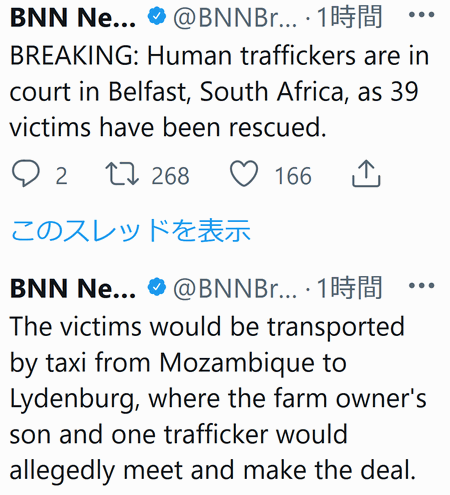Image resolution: width=450 pixels, height=495 pixels.
Task: Open BNN Ne... profile name on second tweet
Action: click(x=73, y=288)
